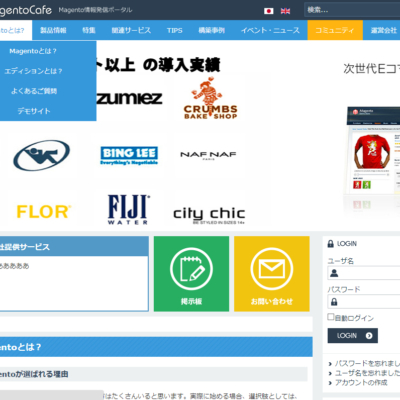
Task: Open the green bulletin board notepad tile
Action: [x=191, y=274]
